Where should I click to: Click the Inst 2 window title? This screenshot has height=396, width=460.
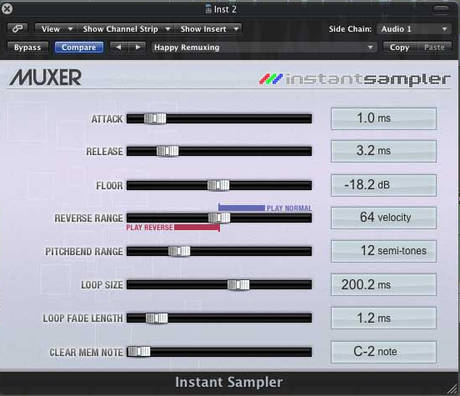click(x=225, y=9)
